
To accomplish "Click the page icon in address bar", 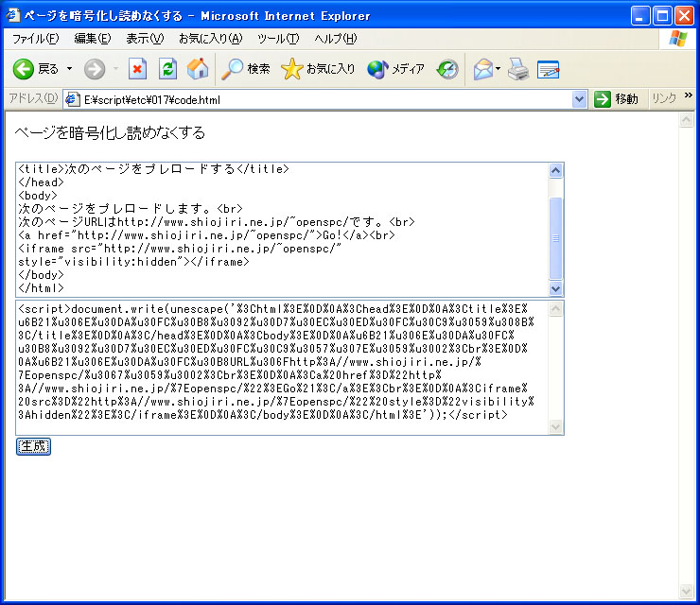I will click(x=73, y=99).
